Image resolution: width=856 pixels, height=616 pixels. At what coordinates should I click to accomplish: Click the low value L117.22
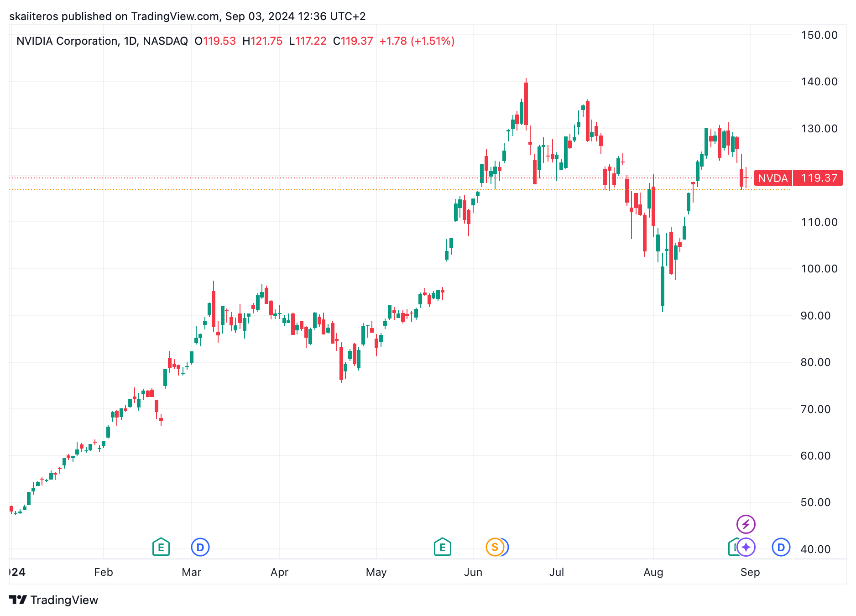point(308,41)
